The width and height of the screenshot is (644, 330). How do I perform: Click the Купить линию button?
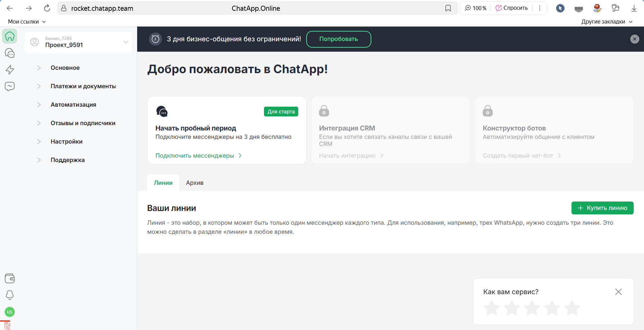602,208
